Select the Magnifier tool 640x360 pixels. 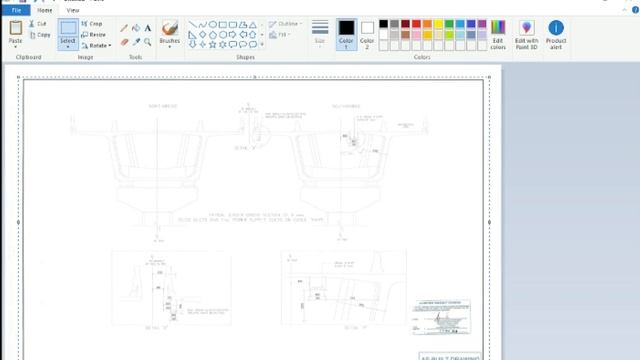click(148, 42)
